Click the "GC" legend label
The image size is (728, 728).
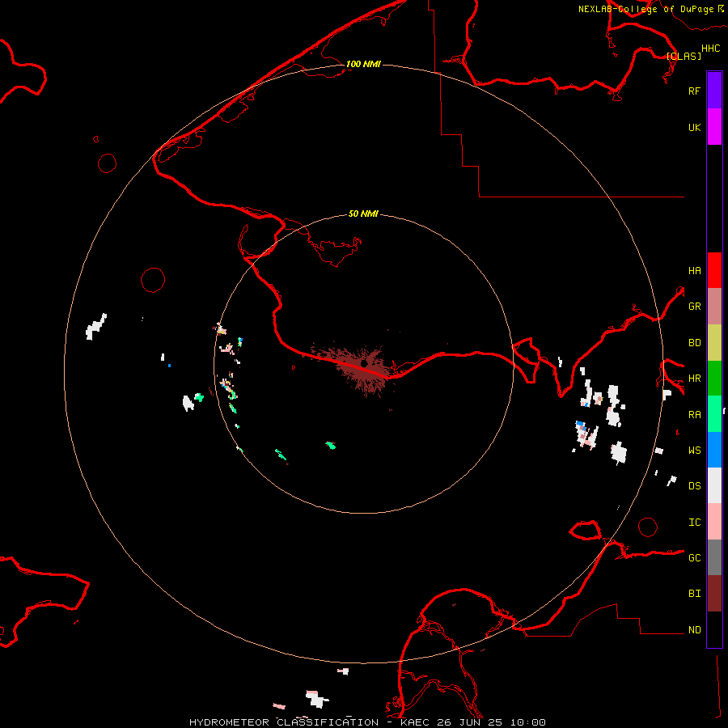pyautogui.click(x=695, y=558)
